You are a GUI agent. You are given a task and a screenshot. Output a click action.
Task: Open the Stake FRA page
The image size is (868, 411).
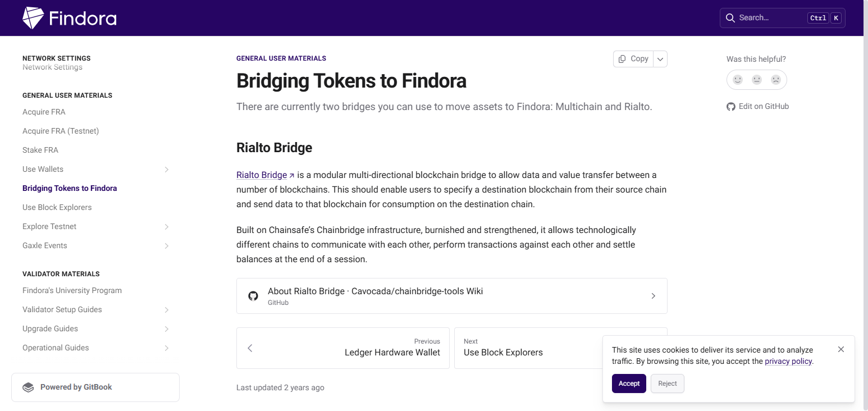[40, 150]
